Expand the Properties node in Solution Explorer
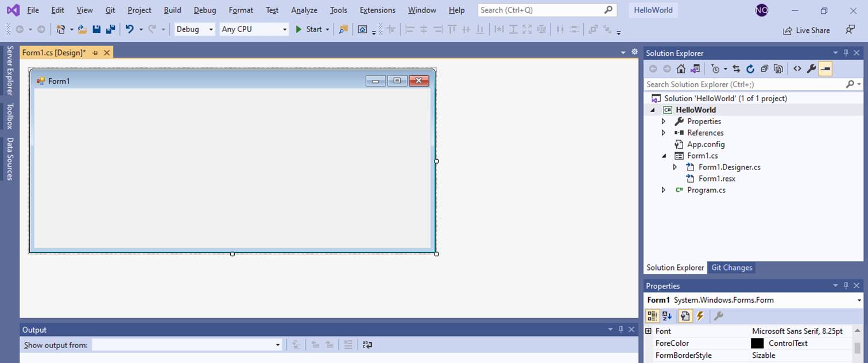 click(x=664, y=121)
